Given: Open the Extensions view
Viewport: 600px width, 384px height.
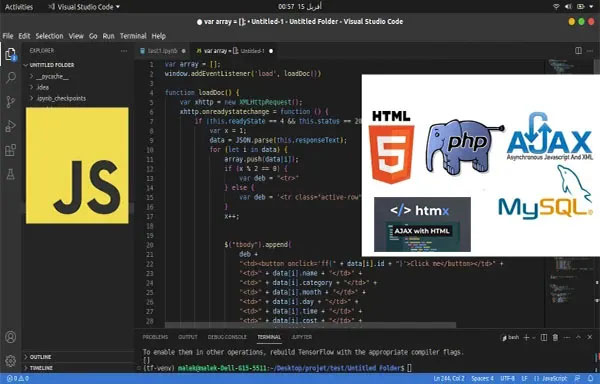Looking at the screenshot, I should tap(11, 150).
